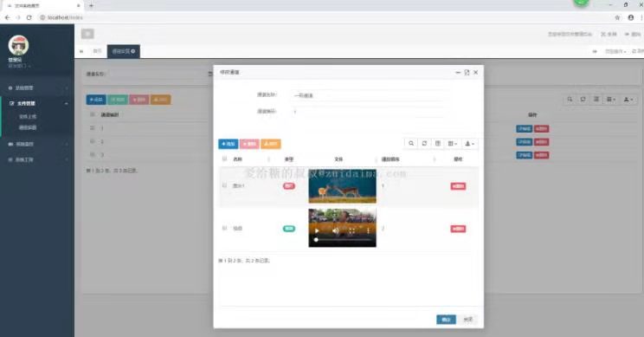Image resolution: width=644 pixels, height=337 pixels.
Task: Check the video row checkbox in dialog
Action: click(x=224, y=228)
